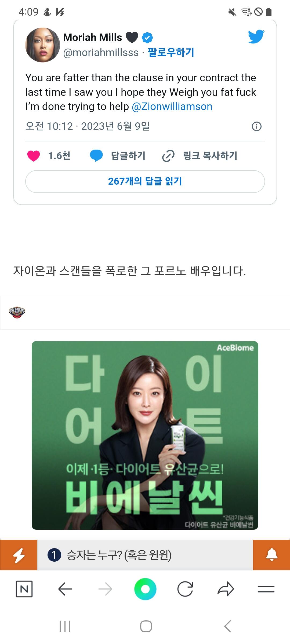Image resolution: width=290 pixels, height=644 pixels.
Task: Read 267 replies button
Action: pos(145,181)
